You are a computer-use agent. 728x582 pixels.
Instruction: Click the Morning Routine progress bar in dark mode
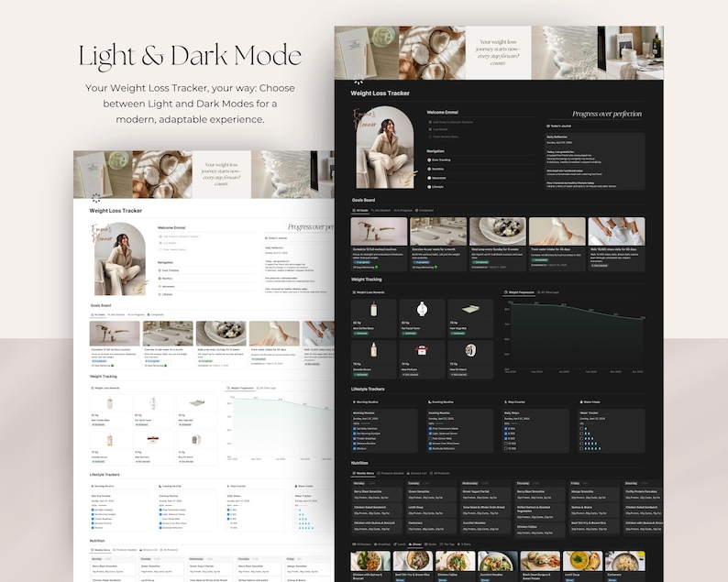366,423
